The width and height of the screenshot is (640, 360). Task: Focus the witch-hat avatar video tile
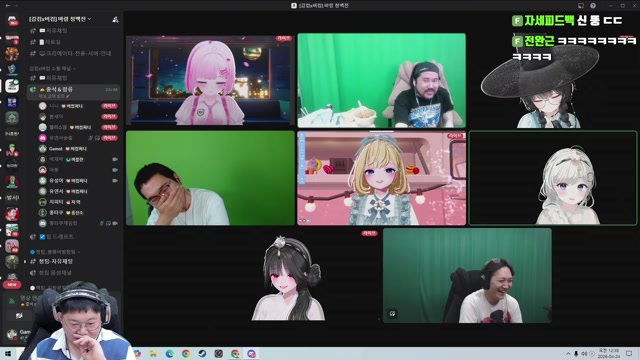coord(553,80)
